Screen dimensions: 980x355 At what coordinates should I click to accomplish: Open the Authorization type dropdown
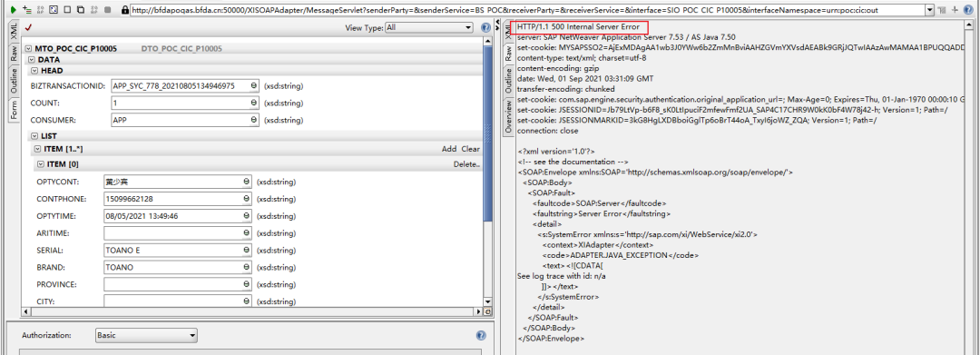[146, 335]
